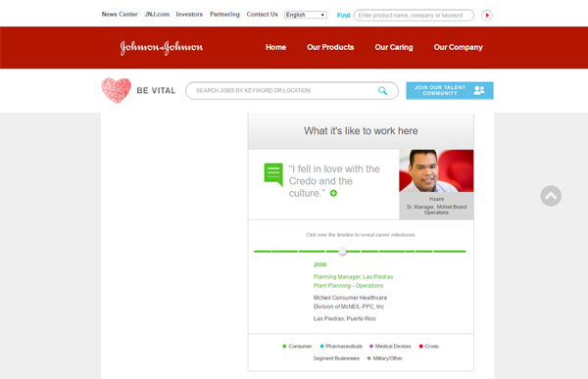The width and height of the screenshot is (588, 379).
Task: Click the Johnson & Johnson logo
Action: click(x=162, y=48)
